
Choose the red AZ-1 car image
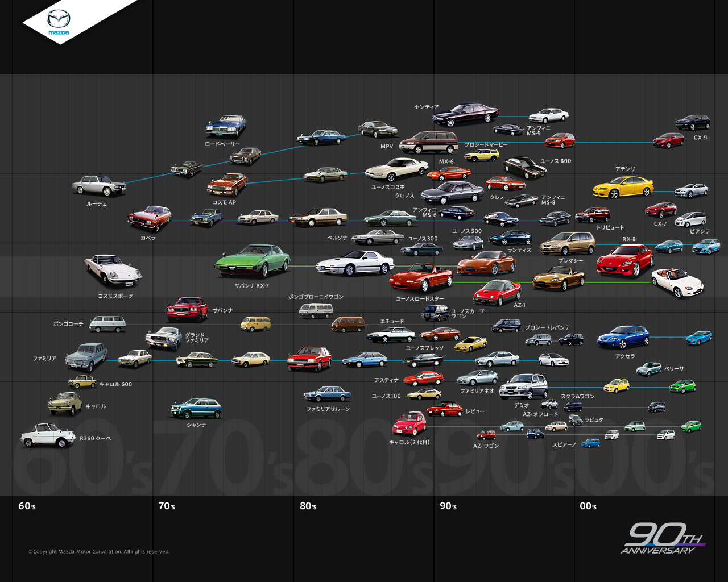pyautogui.click(x=498, y=292)
